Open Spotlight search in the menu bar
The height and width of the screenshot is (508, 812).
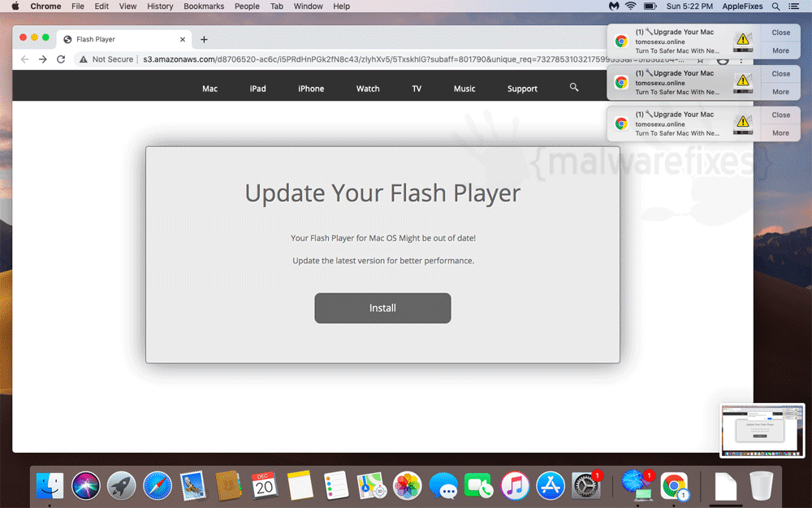[x=775, y=7]
